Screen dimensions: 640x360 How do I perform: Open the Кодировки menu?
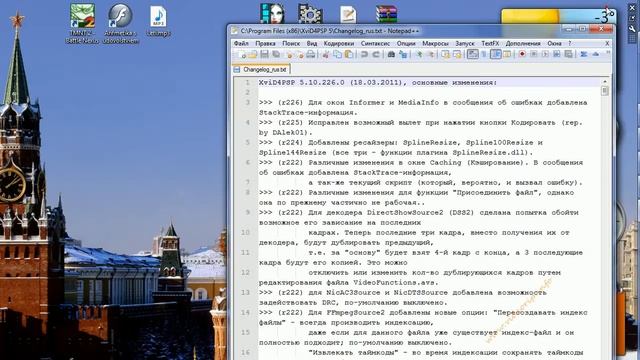coord(339,43)
